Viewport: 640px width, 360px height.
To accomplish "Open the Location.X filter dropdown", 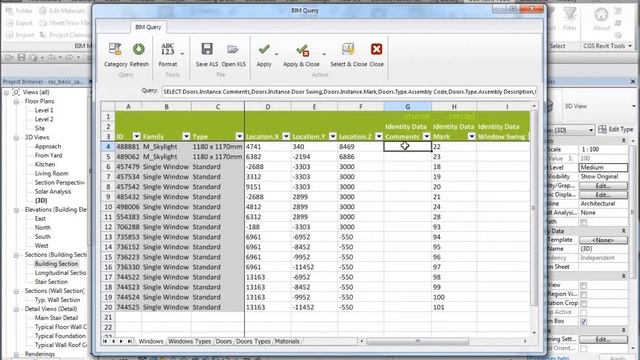I will pyautogui.click(x=286, y=136).
